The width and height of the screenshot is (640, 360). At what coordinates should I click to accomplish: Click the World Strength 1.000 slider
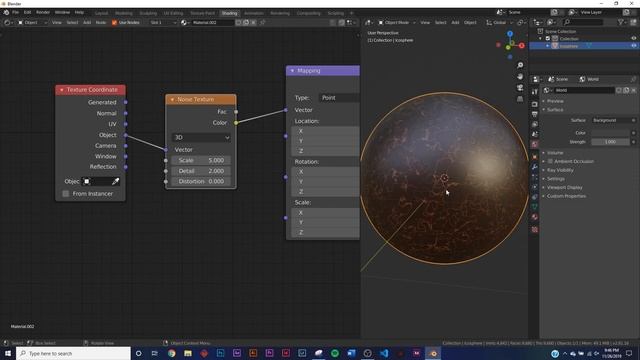(611, 142)
